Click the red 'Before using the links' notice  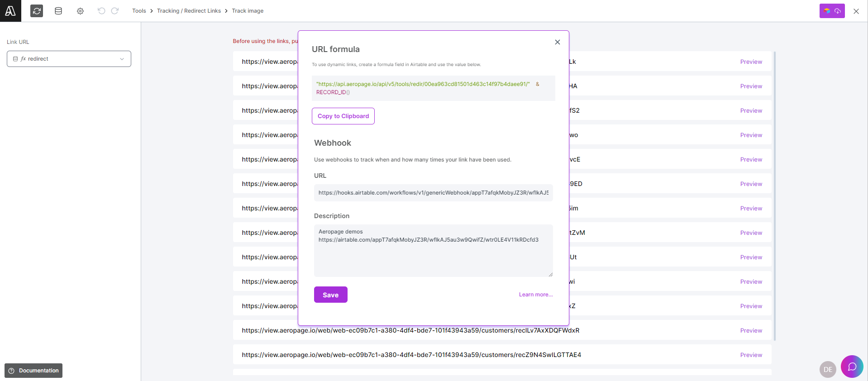coord(265,41)
